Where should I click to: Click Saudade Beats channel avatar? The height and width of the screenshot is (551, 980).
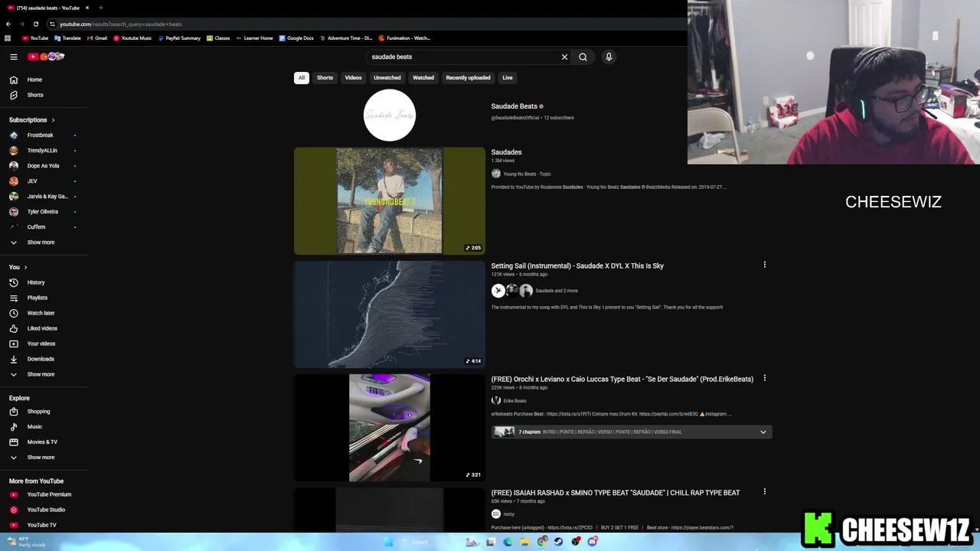[390, 116]
